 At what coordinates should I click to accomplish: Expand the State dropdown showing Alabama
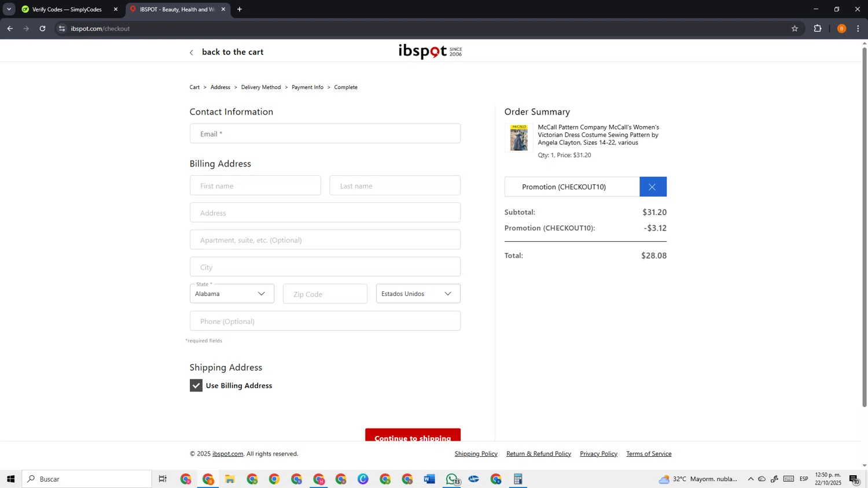(x=231, y=294)
